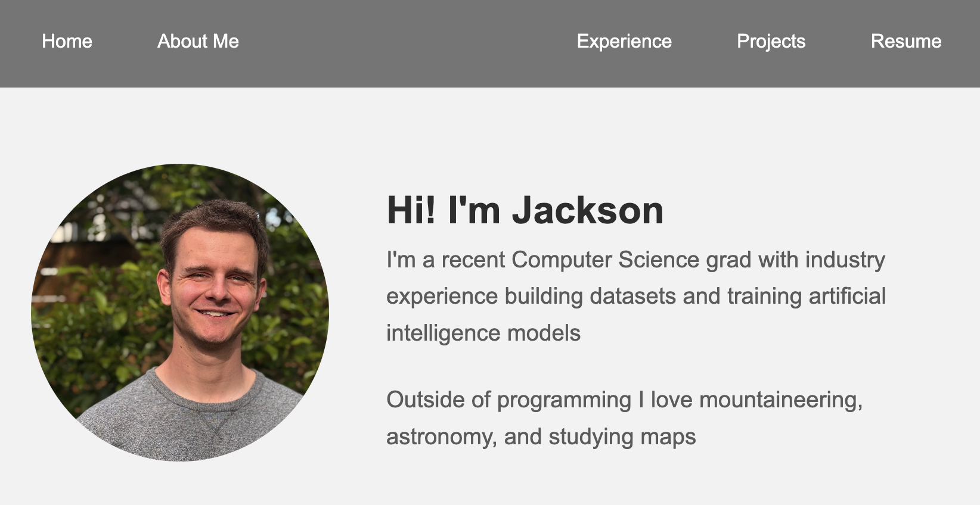
Task: Open the Experience page link
Action: pos(624,41)
